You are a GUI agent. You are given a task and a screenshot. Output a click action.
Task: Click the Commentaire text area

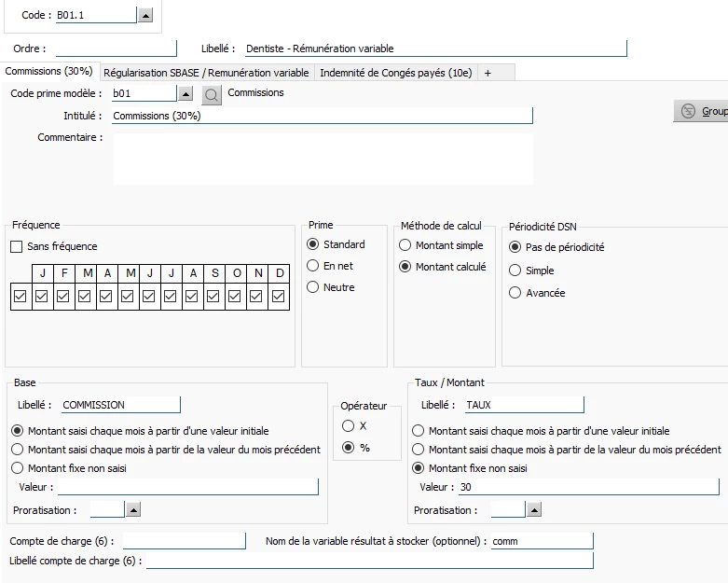click(x=323, y=159)
